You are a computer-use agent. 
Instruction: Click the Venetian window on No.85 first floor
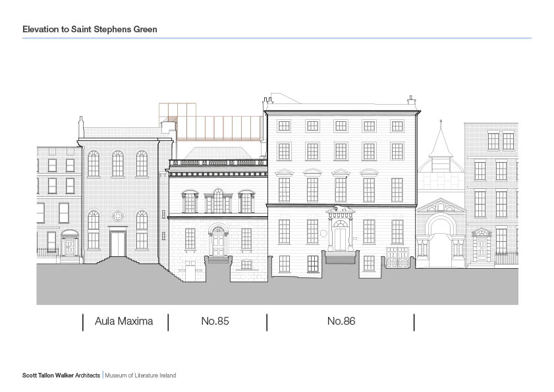218,201
